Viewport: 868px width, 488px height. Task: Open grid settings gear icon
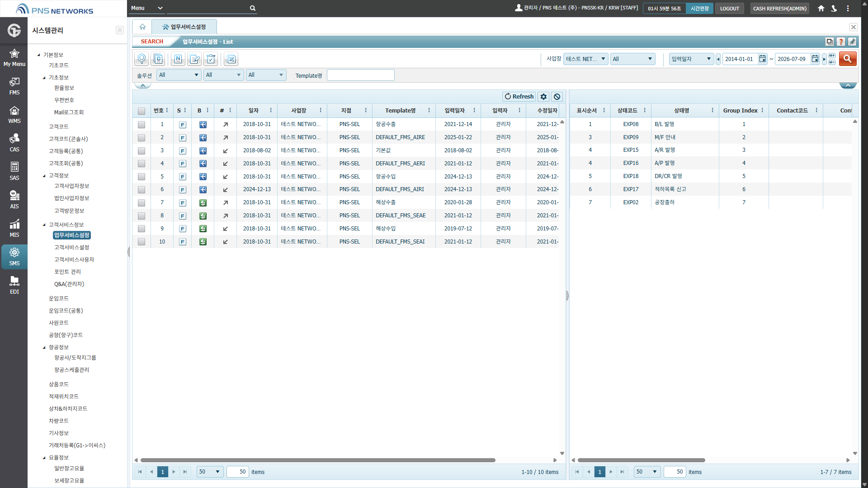click(x=543, y=97)
